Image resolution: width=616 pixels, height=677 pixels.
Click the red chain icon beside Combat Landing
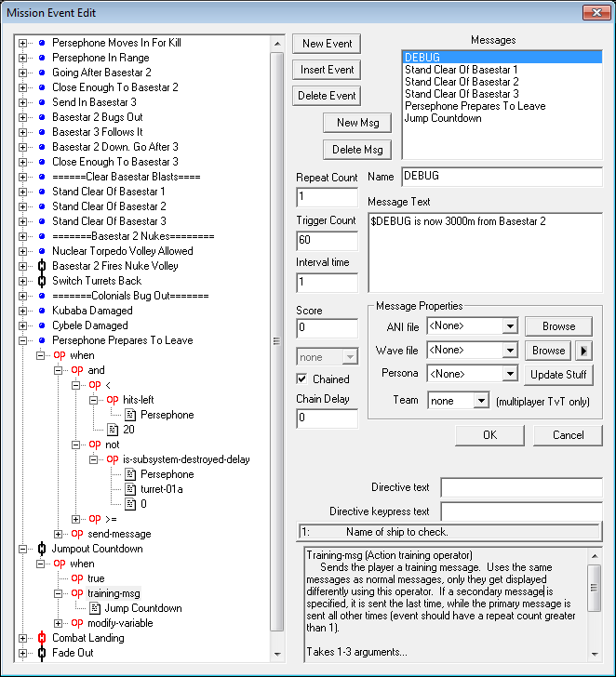click(x=42, y=638)
